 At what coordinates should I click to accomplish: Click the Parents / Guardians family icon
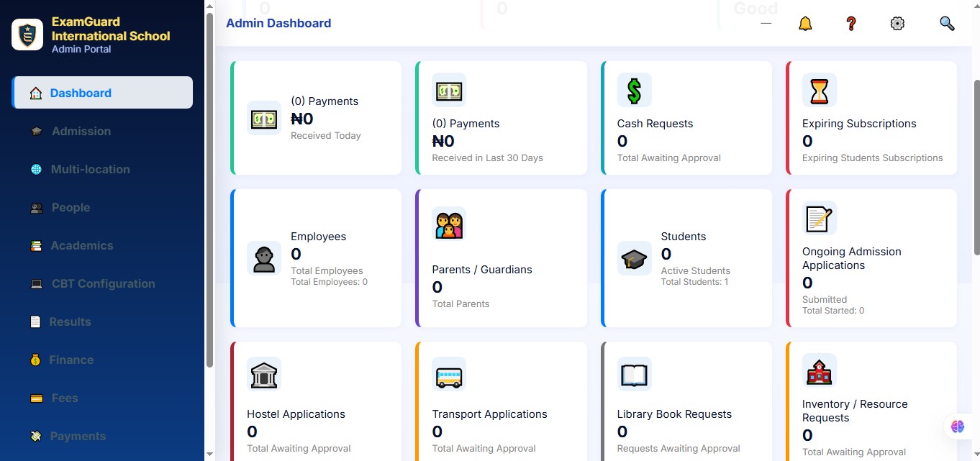449,224
